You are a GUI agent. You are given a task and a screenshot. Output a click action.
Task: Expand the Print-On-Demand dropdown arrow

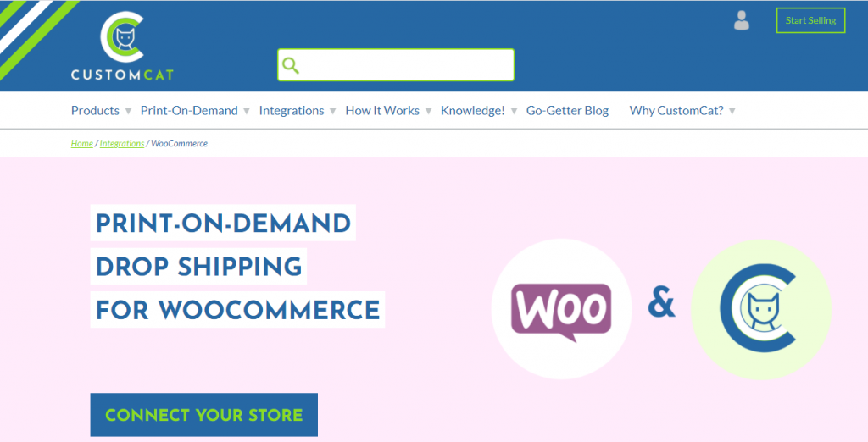tap(247, 111)
